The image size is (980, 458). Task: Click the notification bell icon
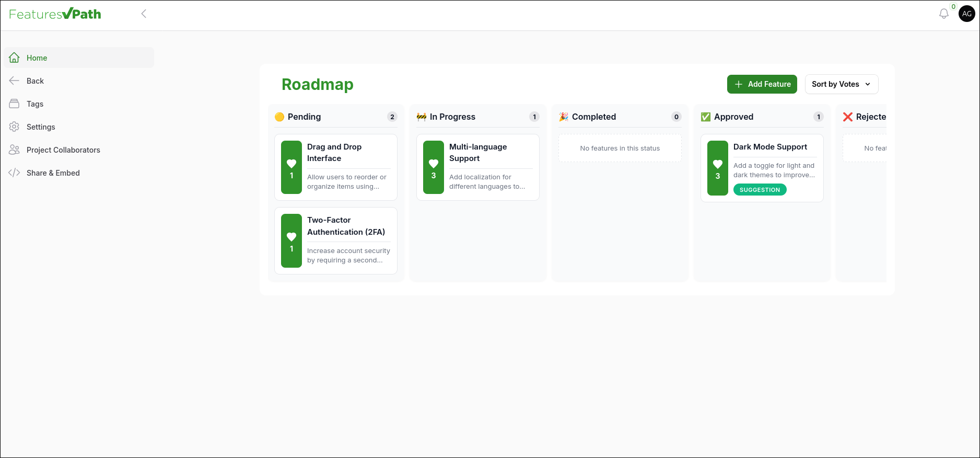click(943, 14)
